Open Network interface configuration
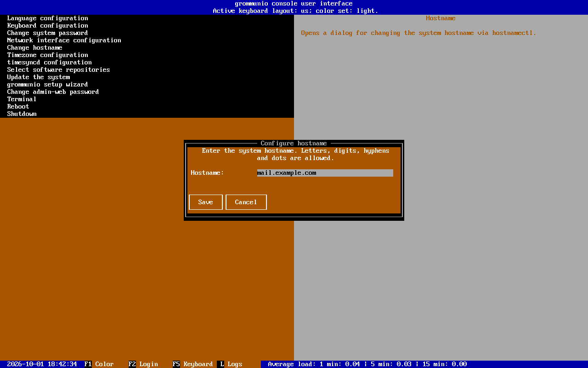The image size is (588, 368). coord(64,40)
